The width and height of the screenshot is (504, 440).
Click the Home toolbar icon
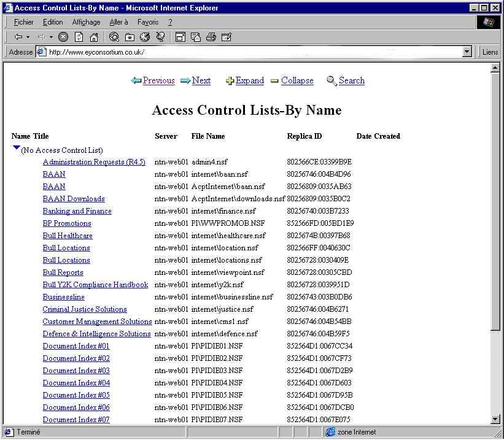(x=94, y=37)
